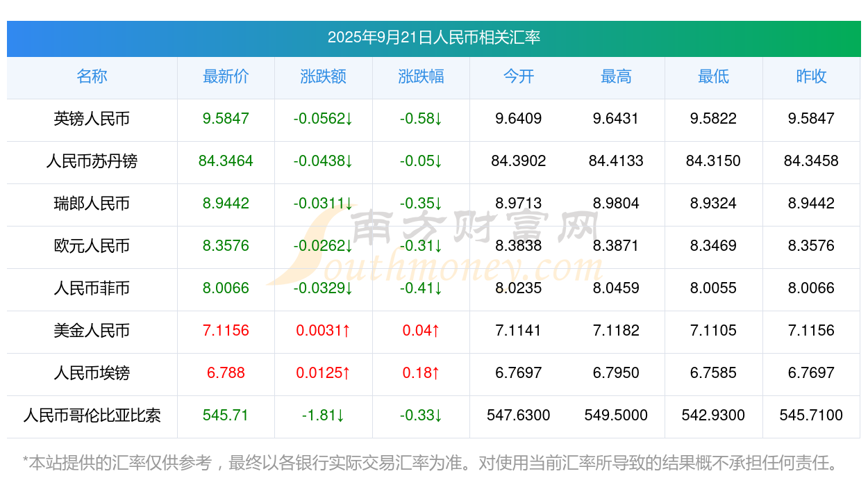Click the high value 6.7950
The width and height of the screenshot is (868, 485).
616,373
